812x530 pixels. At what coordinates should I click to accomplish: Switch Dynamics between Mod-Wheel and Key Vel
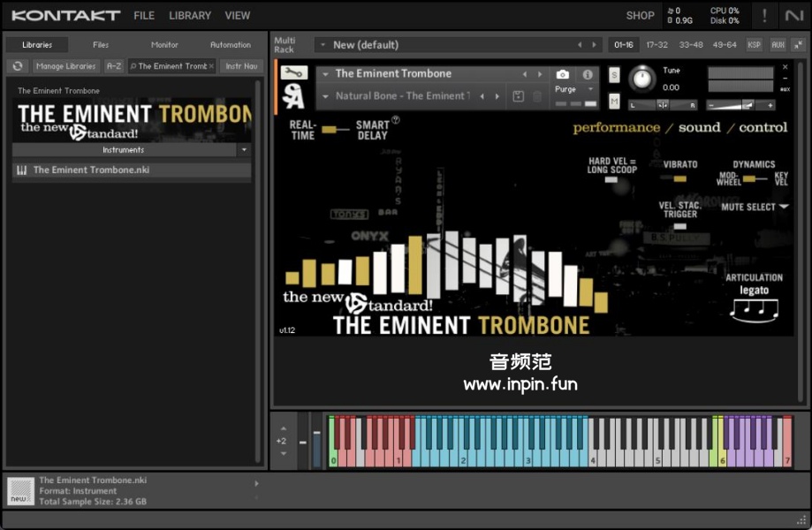pyautogui.click(x=755, y=179)
